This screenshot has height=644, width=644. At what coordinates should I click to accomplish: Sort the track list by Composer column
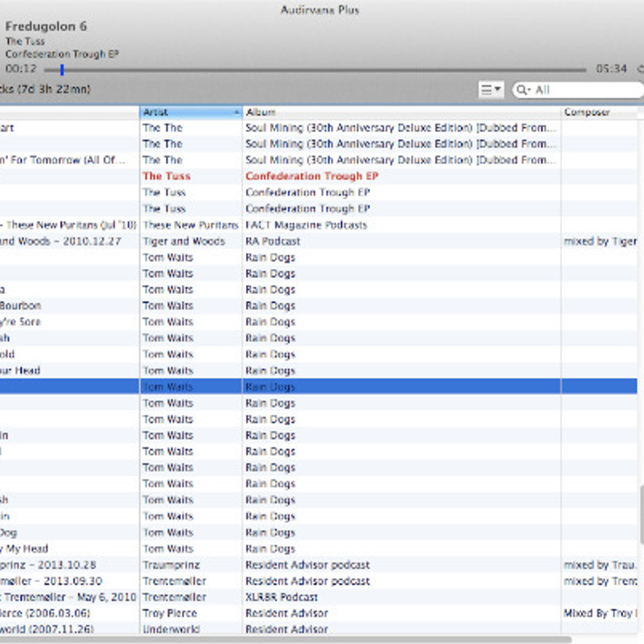click(599, 112)
